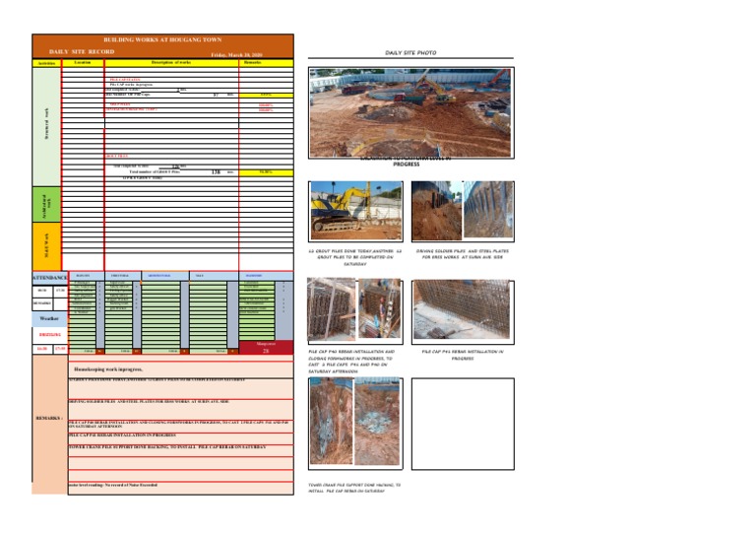The height and width of the screenshot is (535, 756).
Task: Click the orange 'M&E Work' vertical label
Action: tap(47, 245)
